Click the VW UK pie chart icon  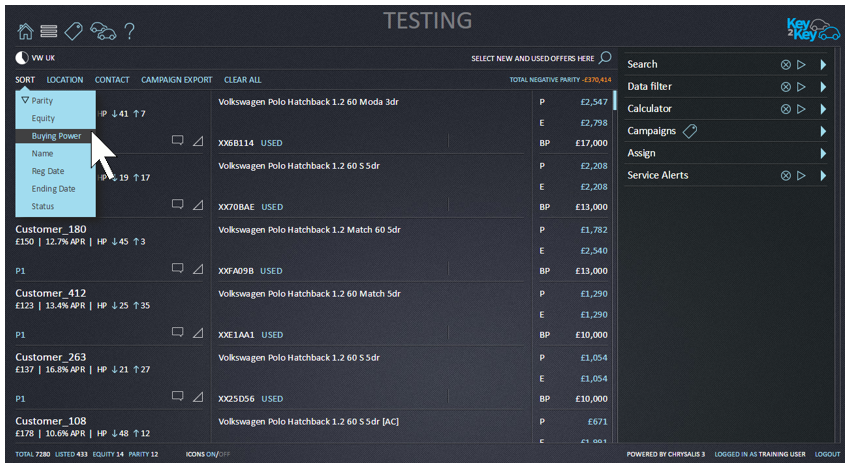[22, 58]
